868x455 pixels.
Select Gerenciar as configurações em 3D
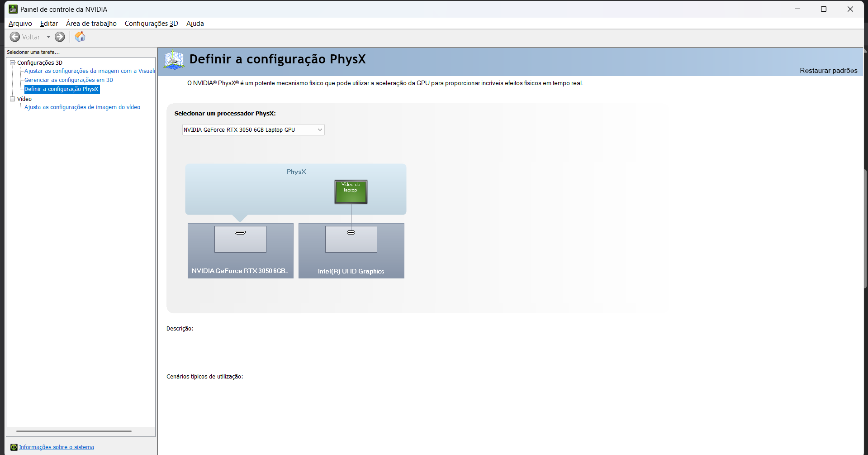69,80
